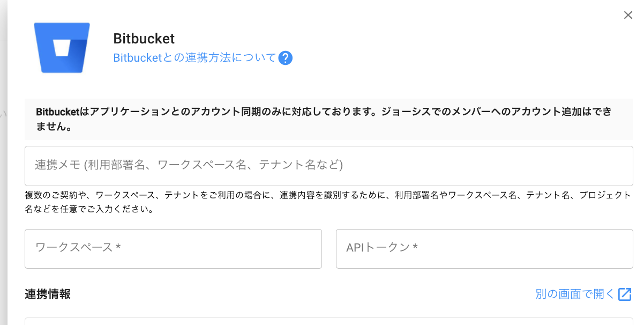Image resolution: width=644 pixels, height=325 pixels.
Task: Click the ワークスペース placeholder label text
Action: tap(78, 247)
